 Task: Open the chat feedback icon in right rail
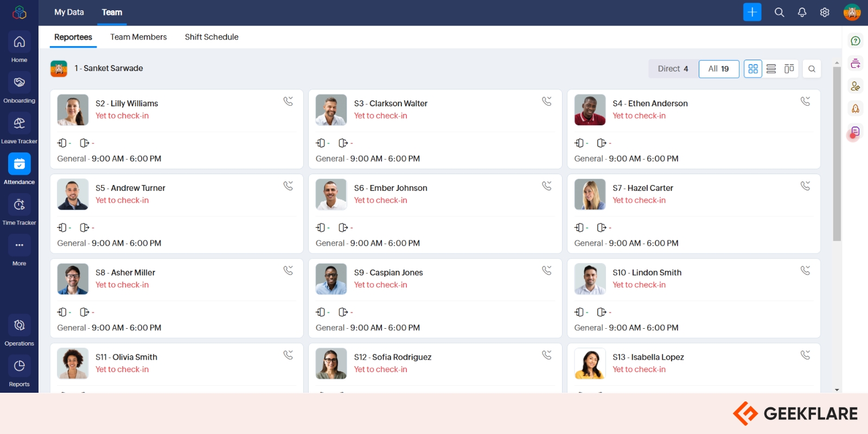(856, 132)
